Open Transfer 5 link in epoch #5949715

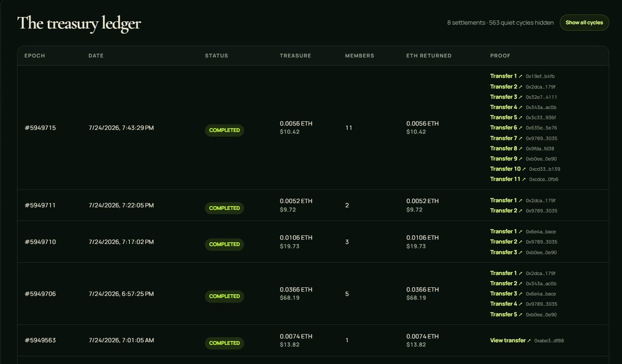506,118
